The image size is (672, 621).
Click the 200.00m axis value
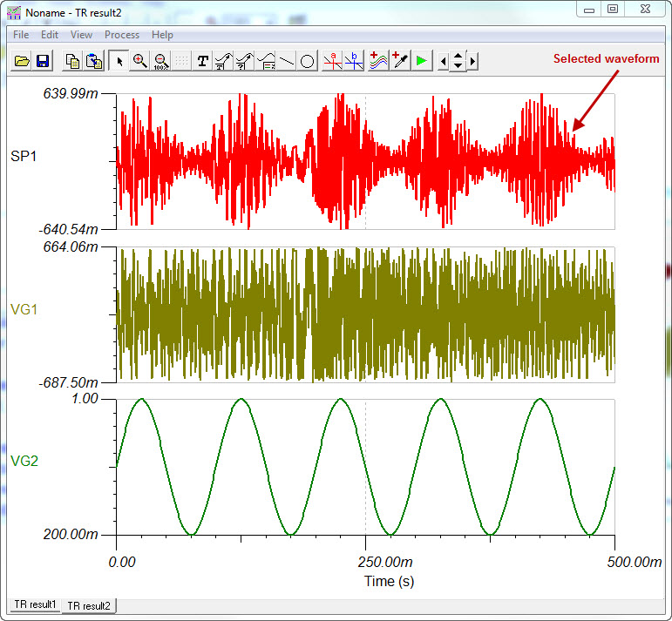pyautogui.click(x=71, y=535)
